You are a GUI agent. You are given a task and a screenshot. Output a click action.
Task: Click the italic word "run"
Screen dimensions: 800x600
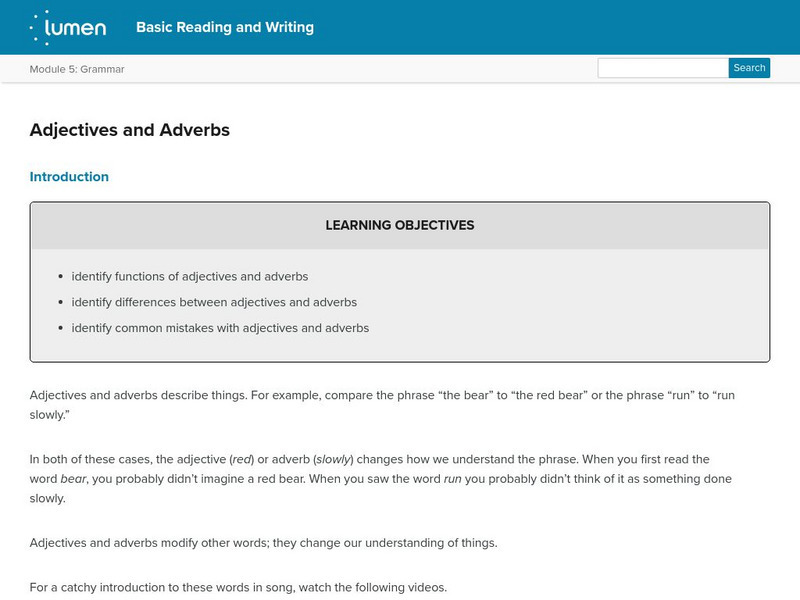pyautogui.click(x=453, y=479)
